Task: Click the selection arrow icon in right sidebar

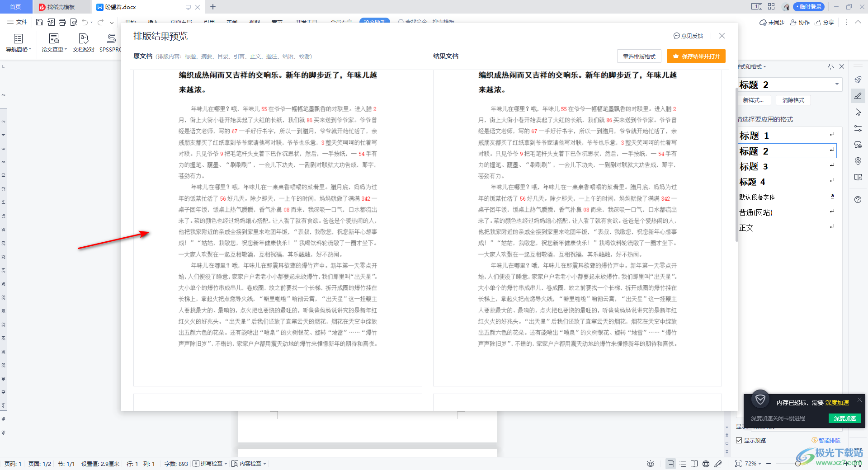Action: coord(858,112)
